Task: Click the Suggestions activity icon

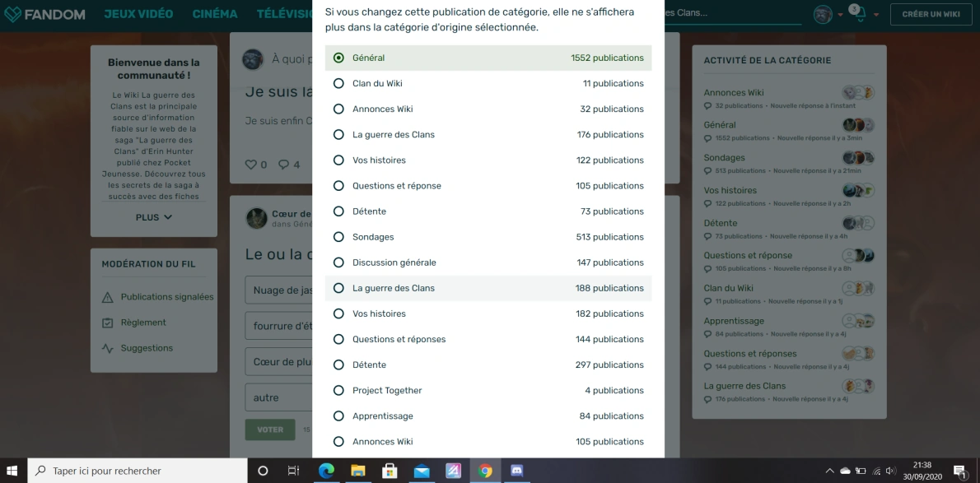Action: coord(107,348)
